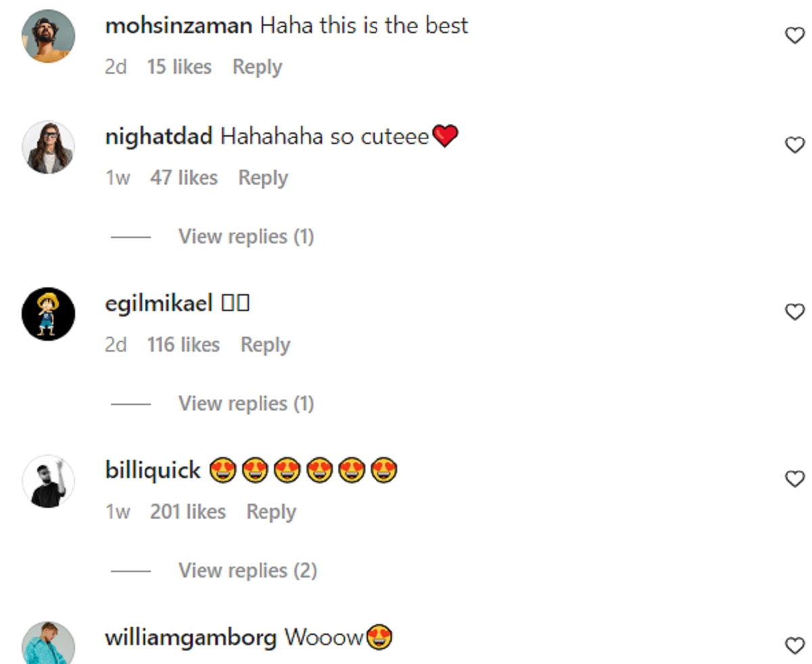Screen dimensions: 812x664
Task: View the 2 replies under billiquick
Action: (248, 571)
